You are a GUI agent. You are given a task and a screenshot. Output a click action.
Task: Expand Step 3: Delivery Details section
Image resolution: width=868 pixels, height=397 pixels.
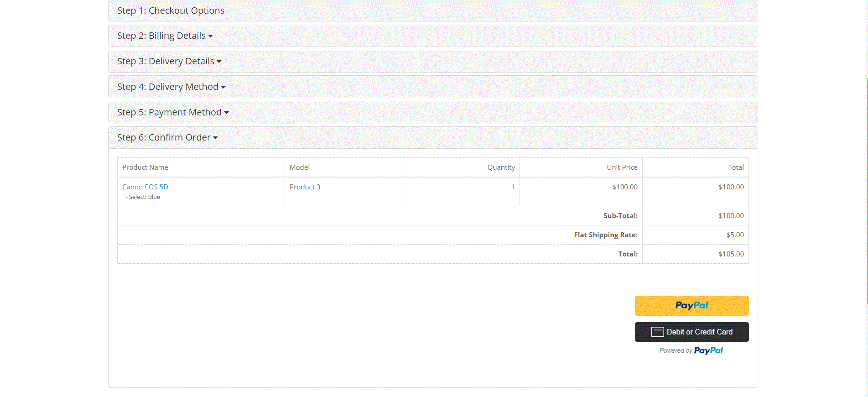(169, 61)
